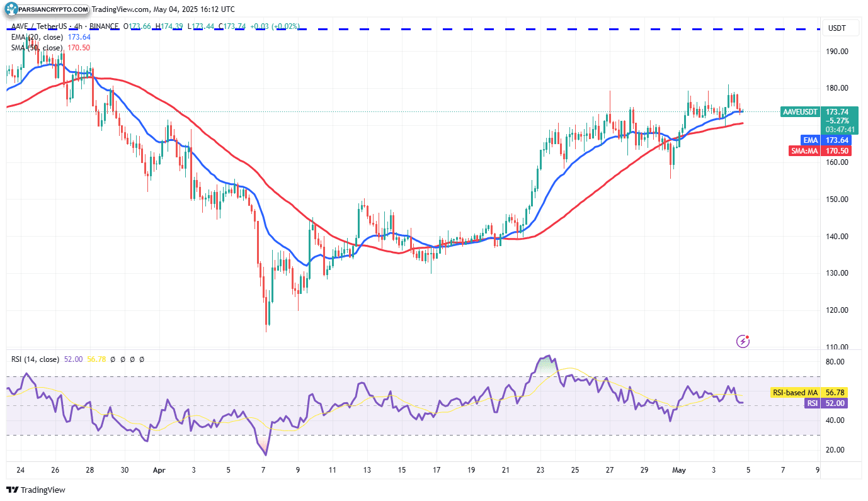Select the RSI (14, close) legend entry
This screenshot has width=868, height=501.
coord(36,359)
